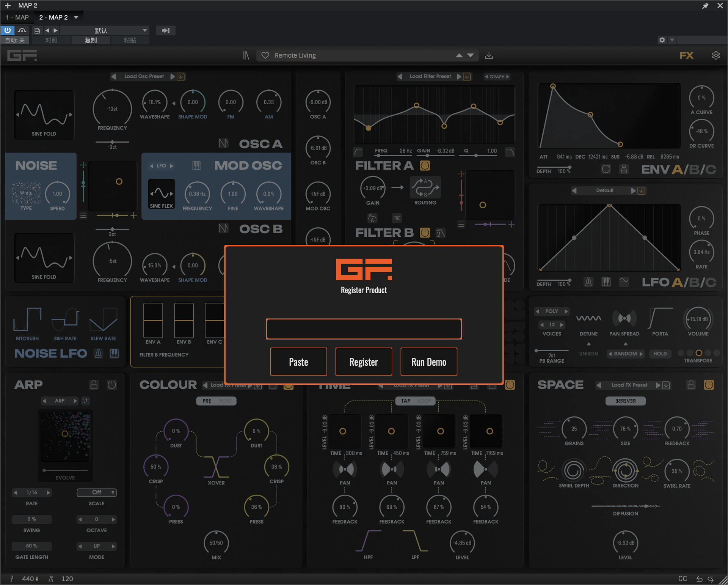
Task: Click the Register button
Action: 363,362
